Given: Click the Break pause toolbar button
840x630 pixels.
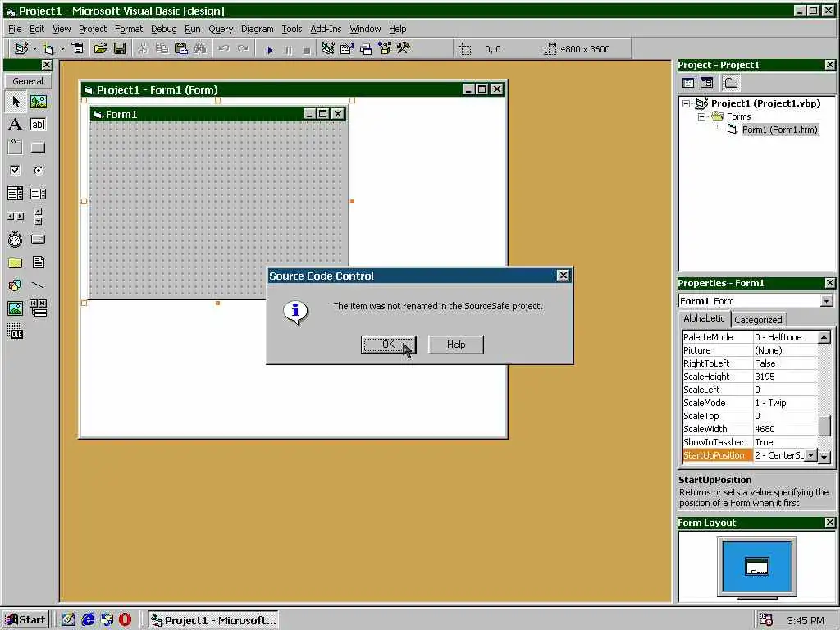Looking at the screenshot, I should coord(288,49).
